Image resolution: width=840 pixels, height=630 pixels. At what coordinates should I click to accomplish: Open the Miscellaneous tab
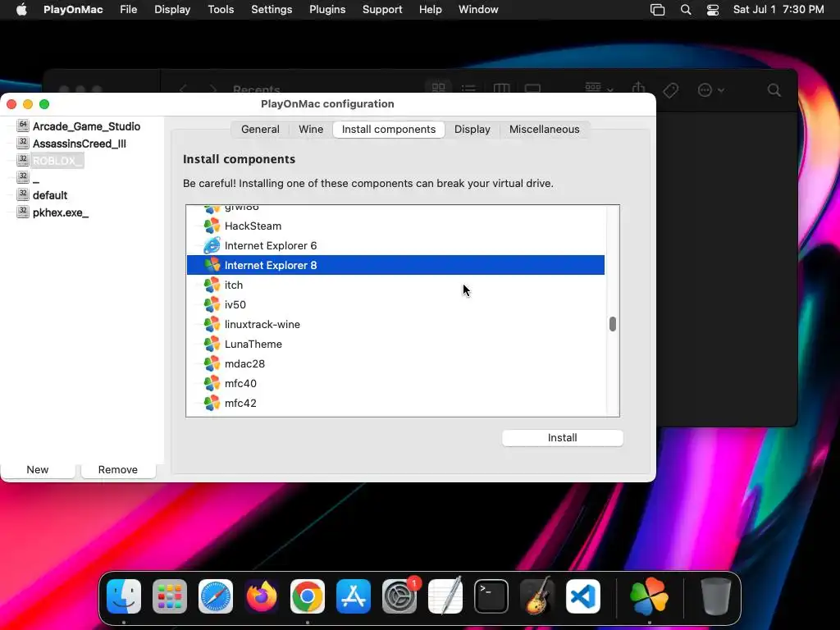(545, 129)
